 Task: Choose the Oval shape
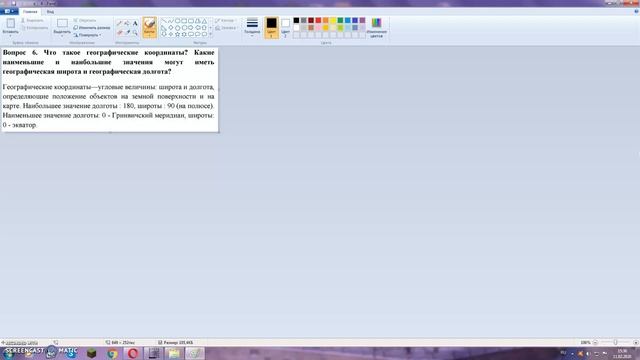178,21
